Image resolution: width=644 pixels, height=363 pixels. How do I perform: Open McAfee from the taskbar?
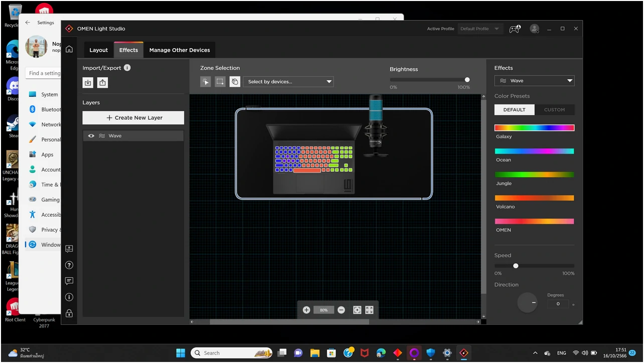[x=365, y=353]
